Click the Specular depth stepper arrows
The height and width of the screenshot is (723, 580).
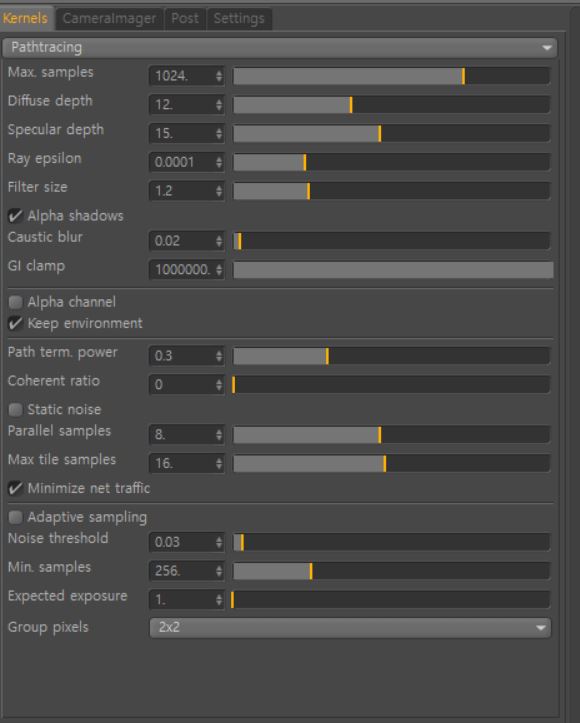point(219,134)
